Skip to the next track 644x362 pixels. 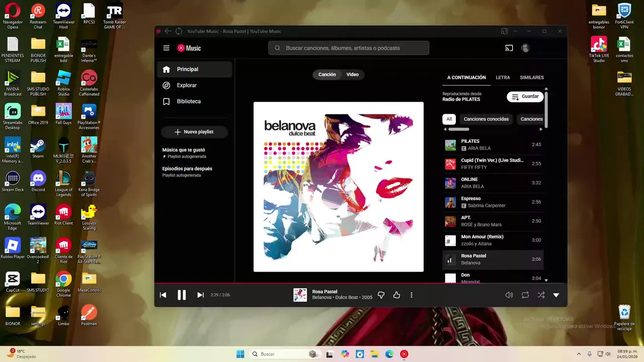[200, 295]
